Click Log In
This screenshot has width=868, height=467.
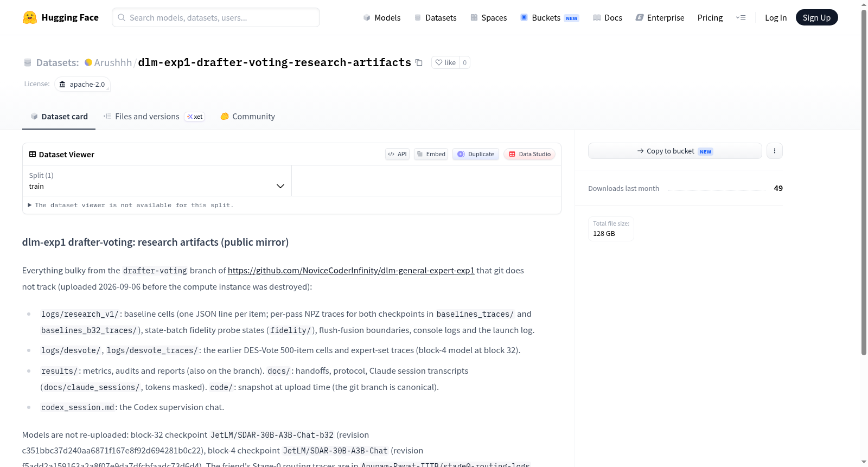point(776,17)
